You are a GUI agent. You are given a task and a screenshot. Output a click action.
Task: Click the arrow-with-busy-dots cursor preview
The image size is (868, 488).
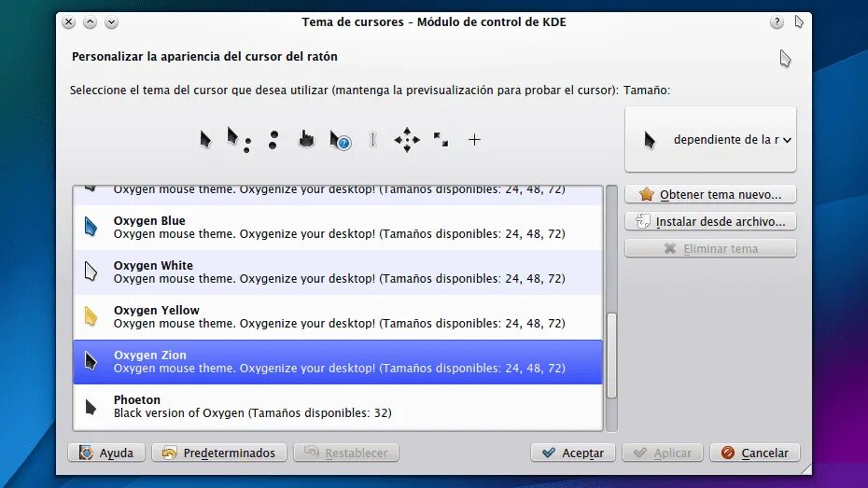pyautogui.click(x=239, y=139)
